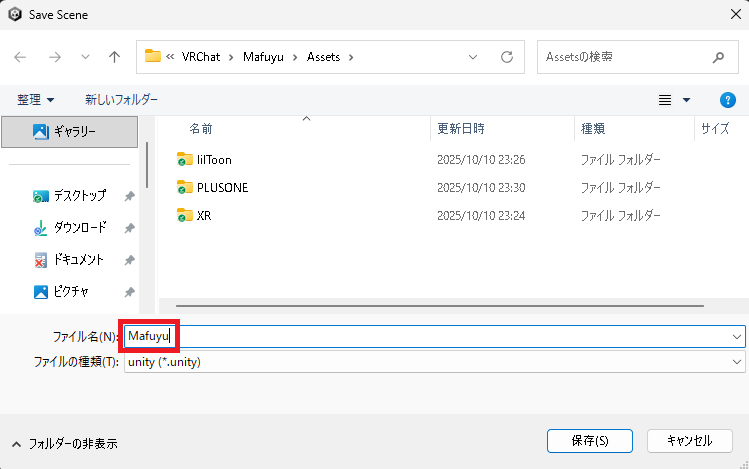Sort by サイズ column header
This screenshot has height=469, width=749.
[715, 128]
